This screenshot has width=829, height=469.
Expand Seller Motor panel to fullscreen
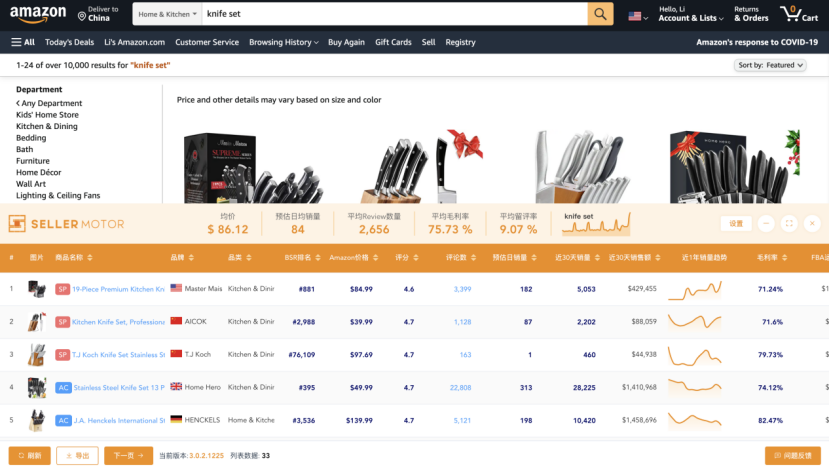[789, 224]
